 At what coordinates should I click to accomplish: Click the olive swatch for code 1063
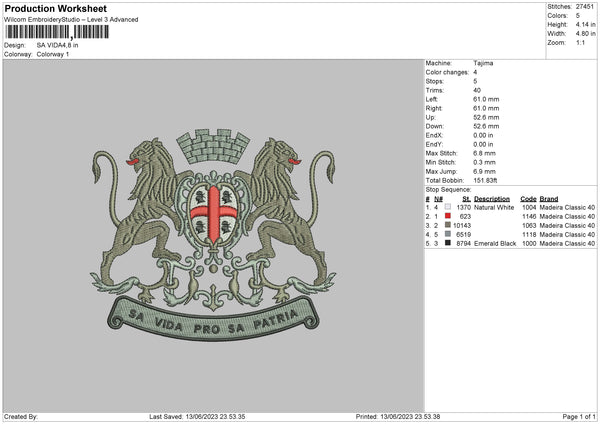(448, 225)
